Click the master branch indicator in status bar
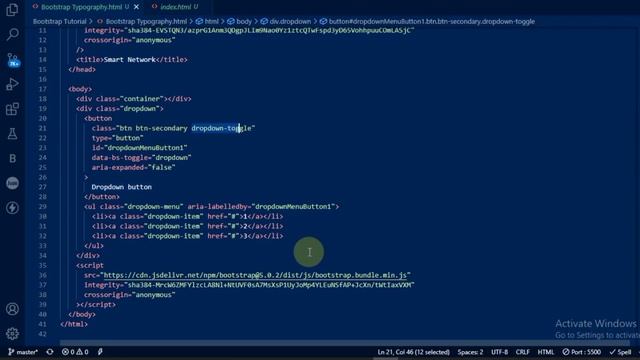The width and height of the screenshot is (640, 360). pyautogui.click(x=23, y=352)
